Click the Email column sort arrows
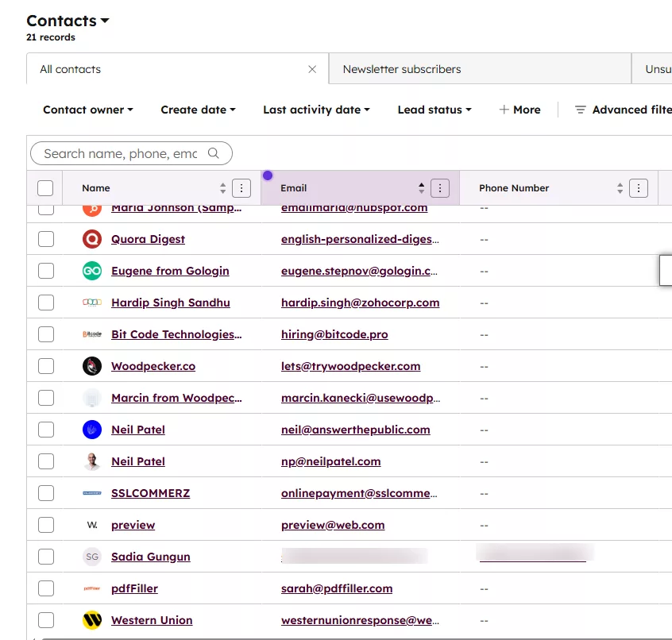Image resolution: width=672 pixels, height=640 pixels. 422,188
